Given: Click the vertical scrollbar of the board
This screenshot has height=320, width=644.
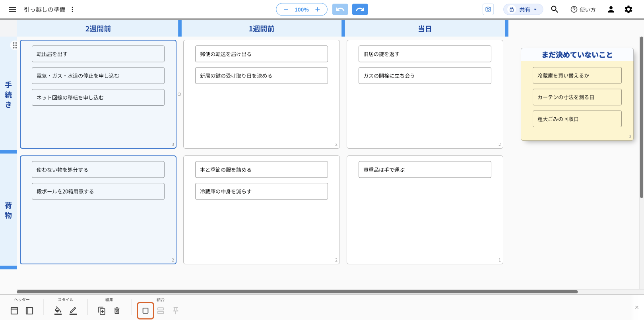Looking at the screenshot, I should coord(641,117).
